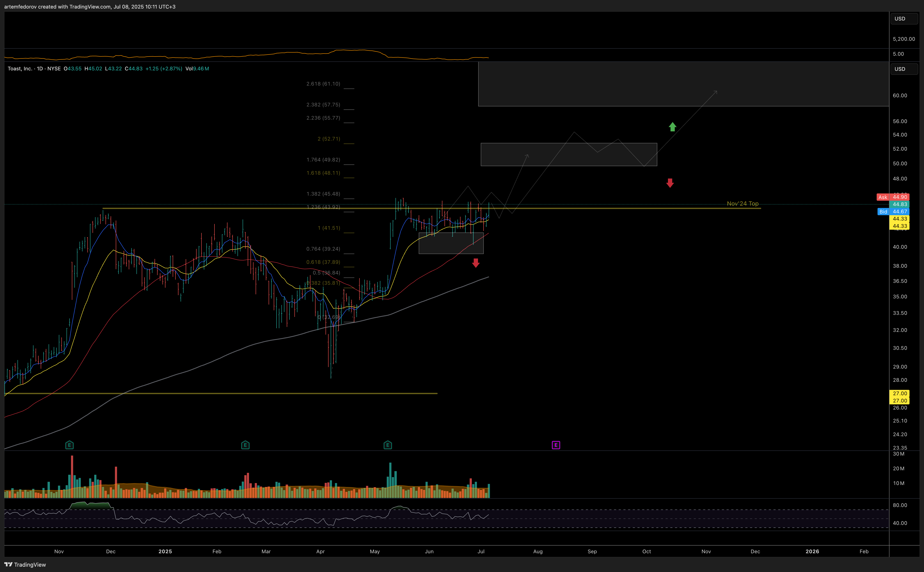The height and width of the screenshot is (572, 924).
Task: Select Fib level 2 (52.71) label
Action: [x=329, y=139]
